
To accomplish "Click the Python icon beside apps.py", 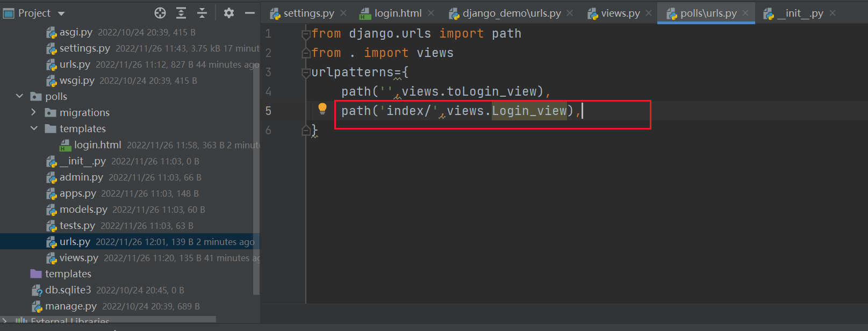I will (52, 194).
